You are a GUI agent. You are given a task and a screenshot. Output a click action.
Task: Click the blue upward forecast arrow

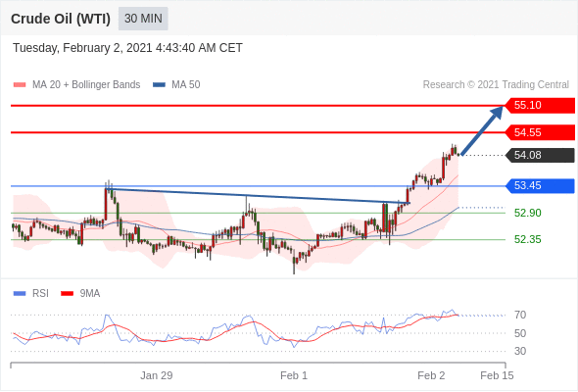482,130
